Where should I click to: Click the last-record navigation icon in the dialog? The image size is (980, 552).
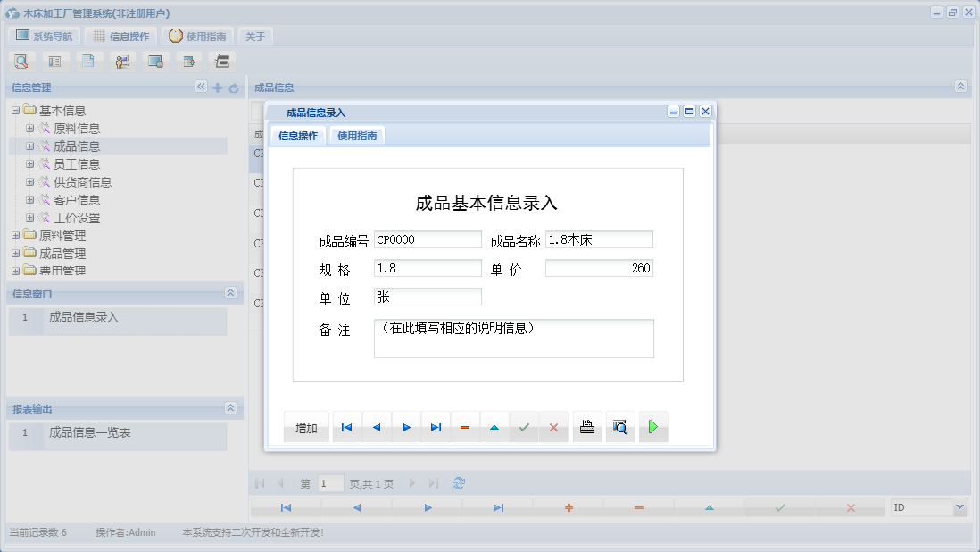(436, 427)
